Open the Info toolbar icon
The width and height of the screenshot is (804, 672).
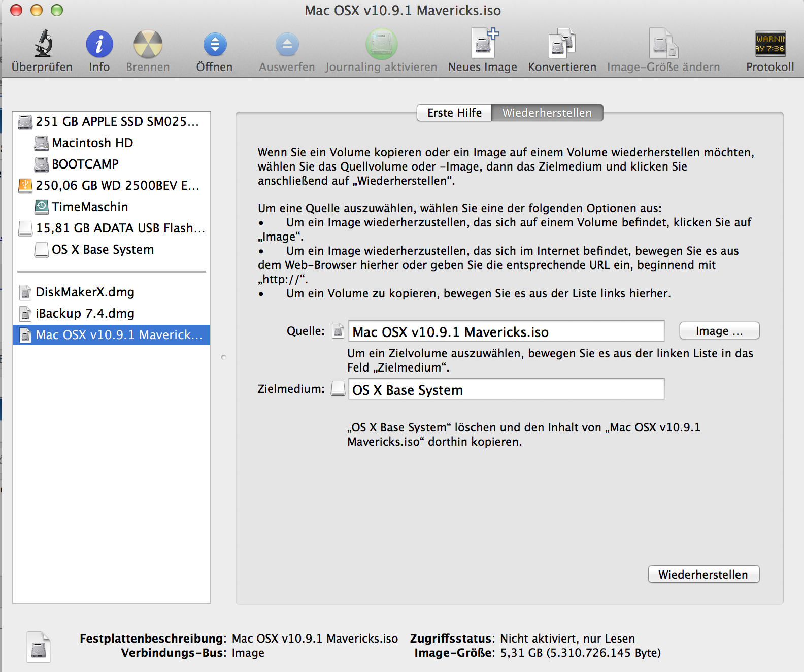click(x=99, y=44)
